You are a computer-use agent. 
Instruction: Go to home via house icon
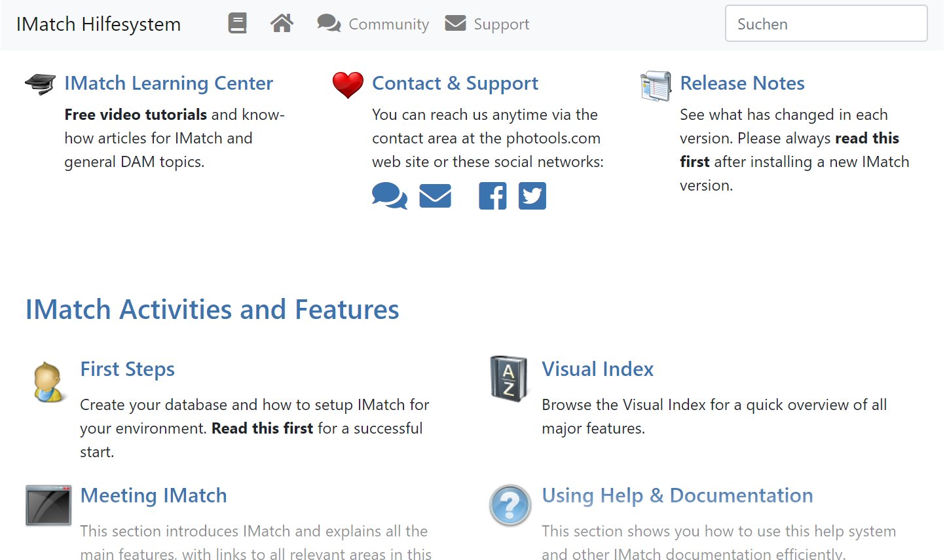282,24
